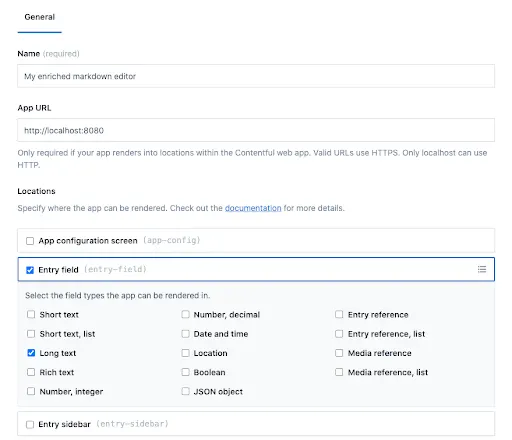
Task: Enable App configuration screen location
Action: pos(30,241)
